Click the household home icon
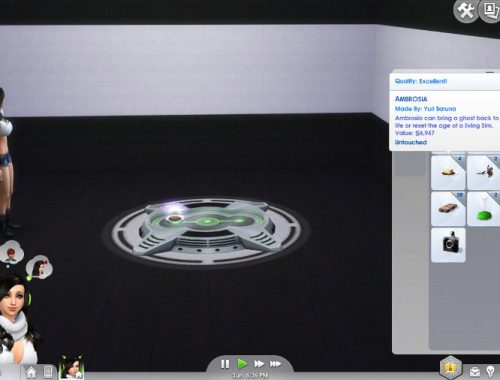Viewport: 500px width, 380px height. [x=31, y=372]
